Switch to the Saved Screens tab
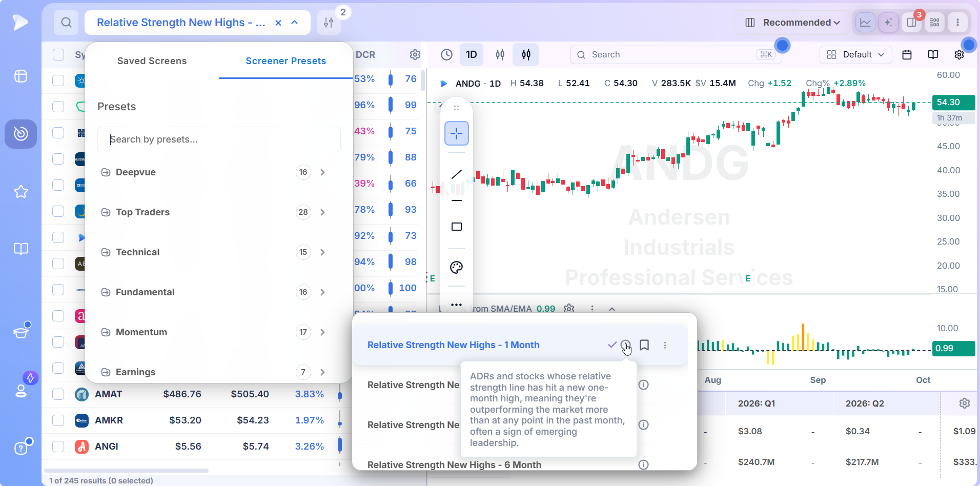The width and height of the screenshot is (980, 486). [152, 61]
